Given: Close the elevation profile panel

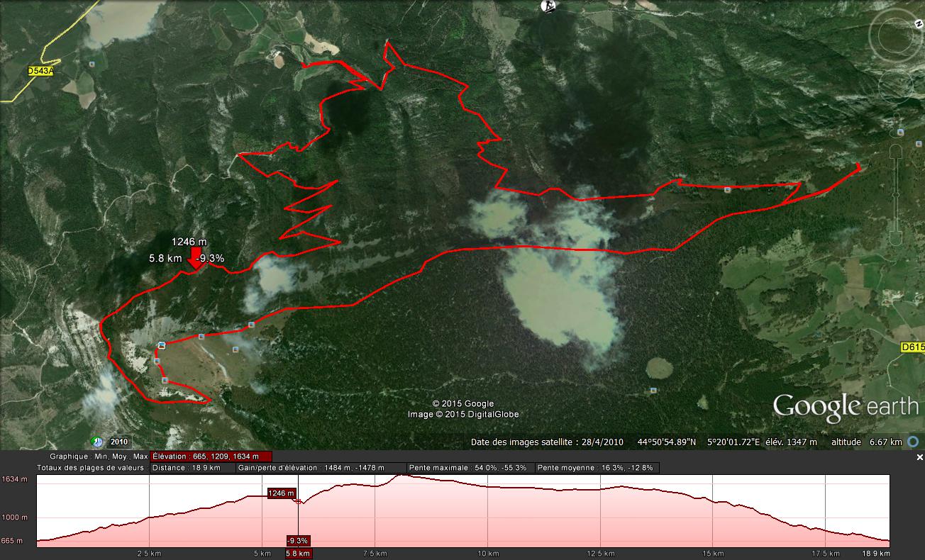Looking at the screenshot, I should (x=919, y=458).
